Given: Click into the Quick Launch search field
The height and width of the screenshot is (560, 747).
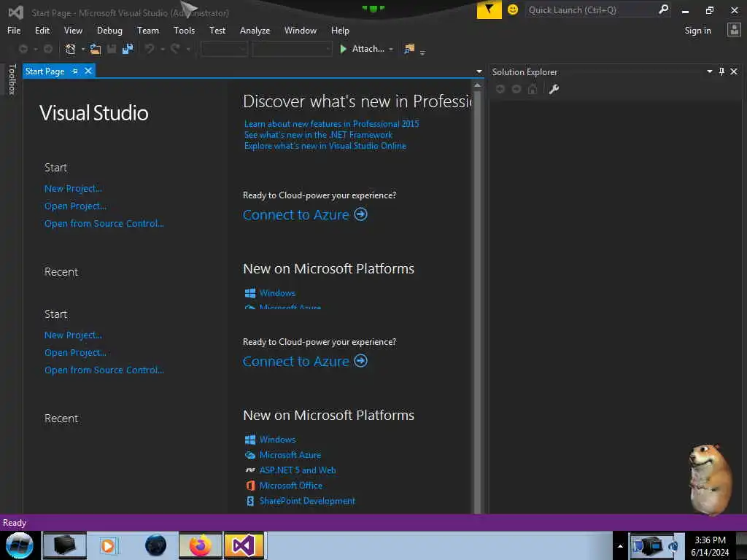Looking at the screenshot, I should (x=591, y=10).
